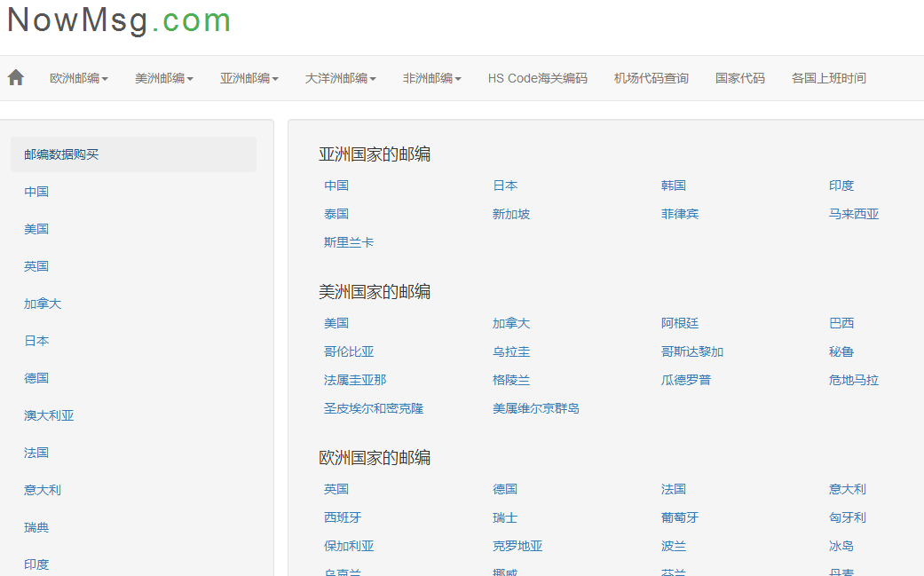This screenshot has width=924, height=576.
Task: Open the 马来西亚 postal code link
Action: click(x=854, y=214)
